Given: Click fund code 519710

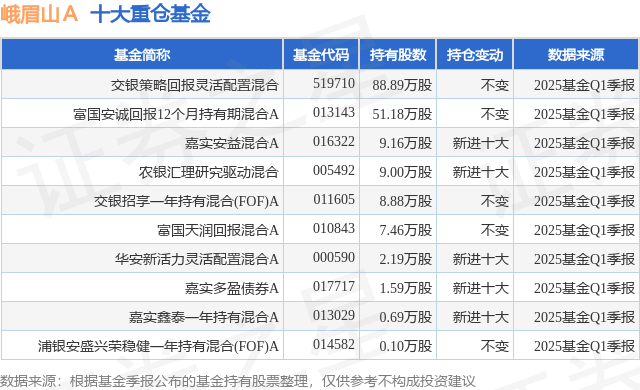Looking at the screenshot, I should click(334, 83).
